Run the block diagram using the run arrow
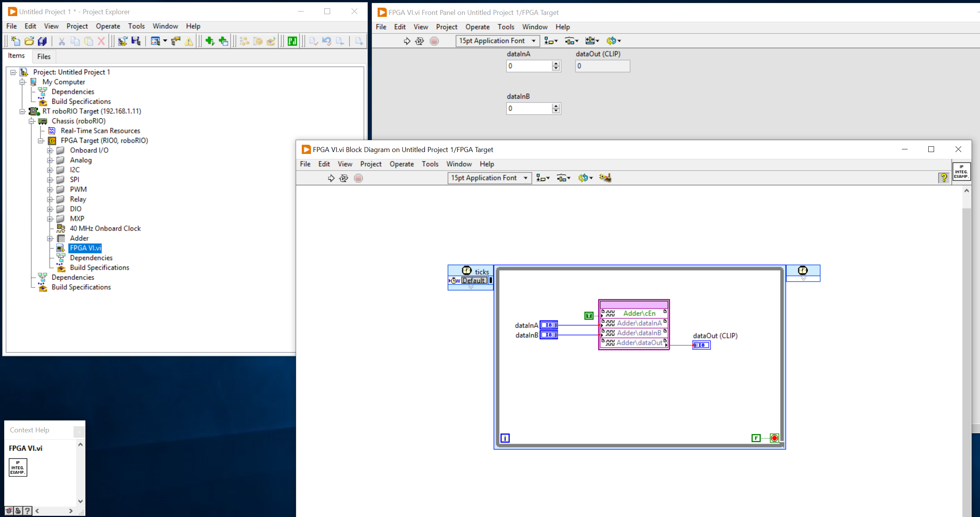This screenshot has height=517, width=980. pyautogui.click(x=330, y=178)
